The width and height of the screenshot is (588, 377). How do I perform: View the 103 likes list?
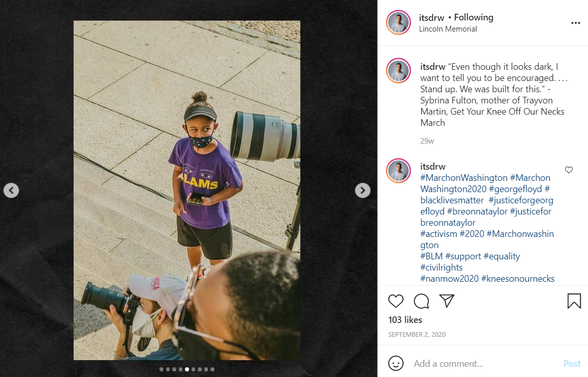coord(405,320)
